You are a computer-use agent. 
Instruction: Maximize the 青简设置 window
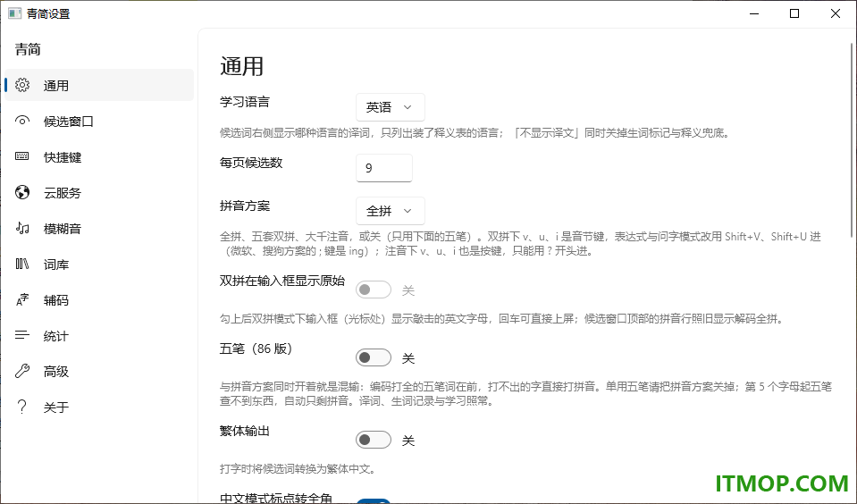(794, 13)
